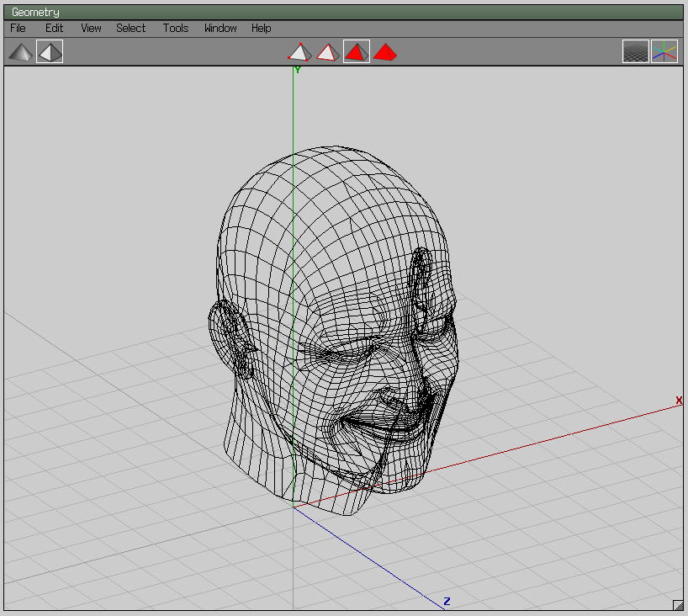Show or hide the coordinate axes
The height and width of the screenshot is (616, 688).
(x=664, y=51)
